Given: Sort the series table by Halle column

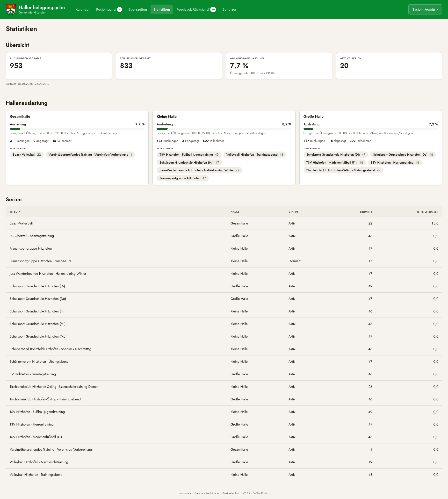Looking at the screenshot, I should pyautogui.click(x=235, y=212).
